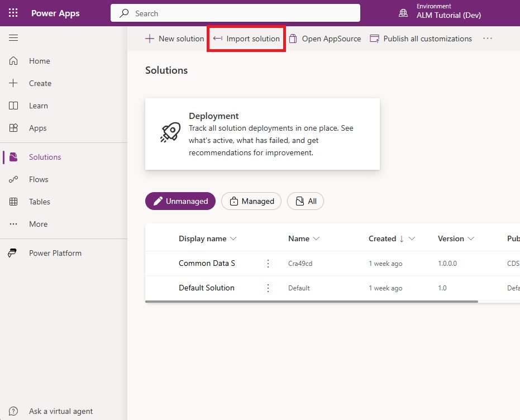520x420 pixels.
Task: Click Ask a virtual agent
Action: point(61,411)
